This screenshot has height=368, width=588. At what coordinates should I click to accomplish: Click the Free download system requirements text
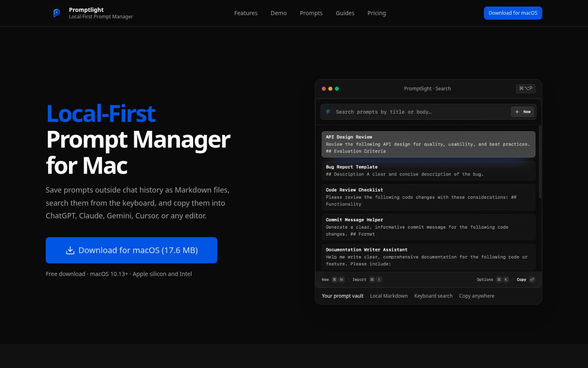[x=119, y=274]
